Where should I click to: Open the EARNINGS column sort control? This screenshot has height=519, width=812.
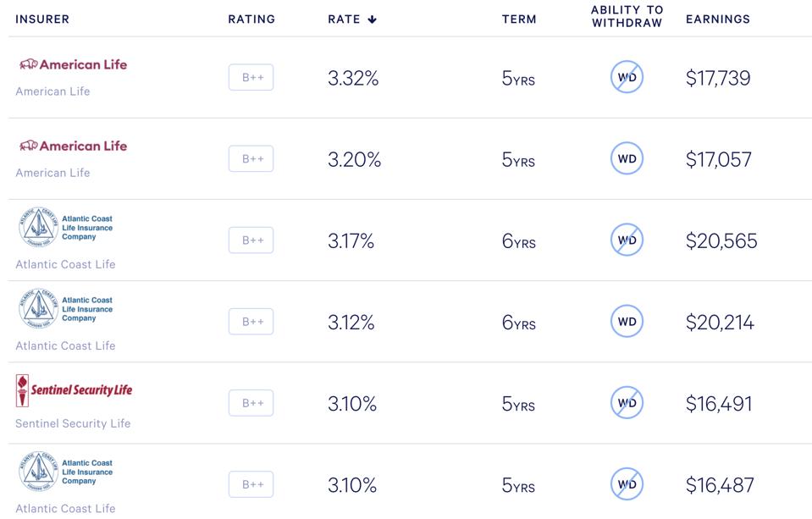point(717,19)
